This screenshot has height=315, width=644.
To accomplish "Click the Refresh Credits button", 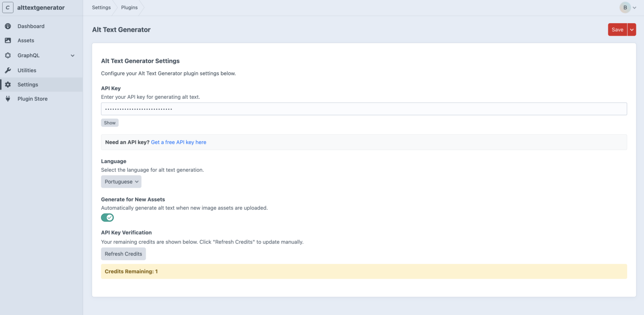I will [123, 254].
